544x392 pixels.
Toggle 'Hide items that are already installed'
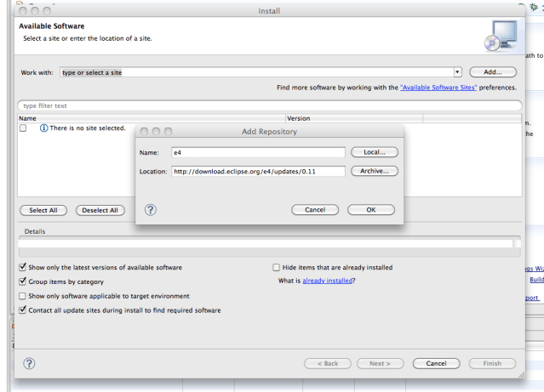(x=275, y=267)
